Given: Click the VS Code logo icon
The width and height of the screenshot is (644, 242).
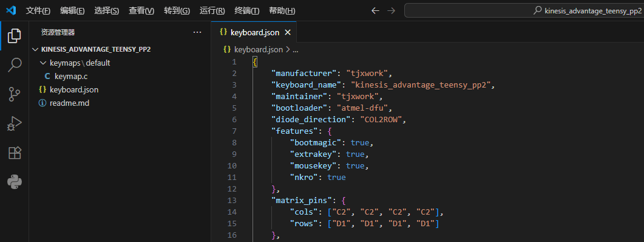Looking at the screenshot, I should [11, 11].
